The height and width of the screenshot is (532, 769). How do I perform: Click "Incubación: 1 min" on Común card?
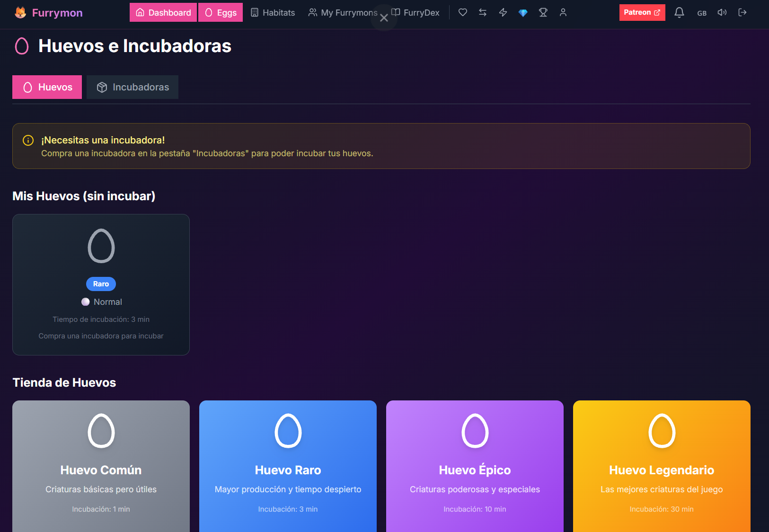click(101, 509)
